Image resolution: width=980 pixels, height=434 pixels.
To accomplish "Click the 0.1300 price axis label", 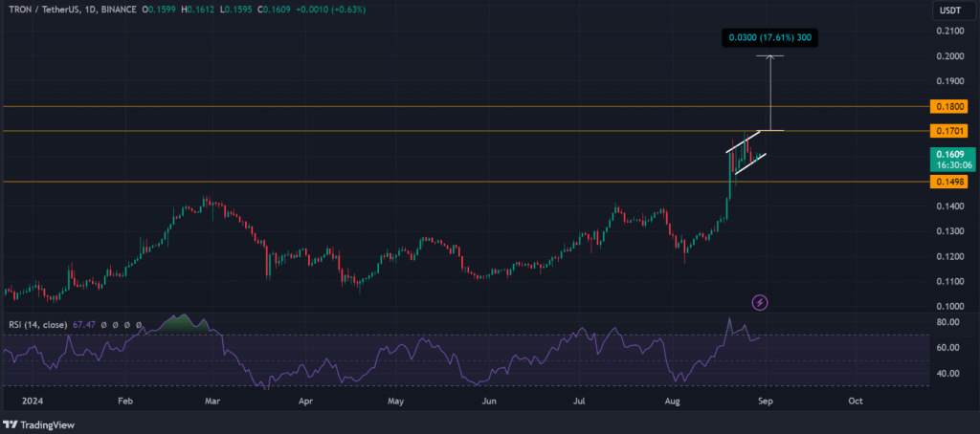I will click(948, 231).
